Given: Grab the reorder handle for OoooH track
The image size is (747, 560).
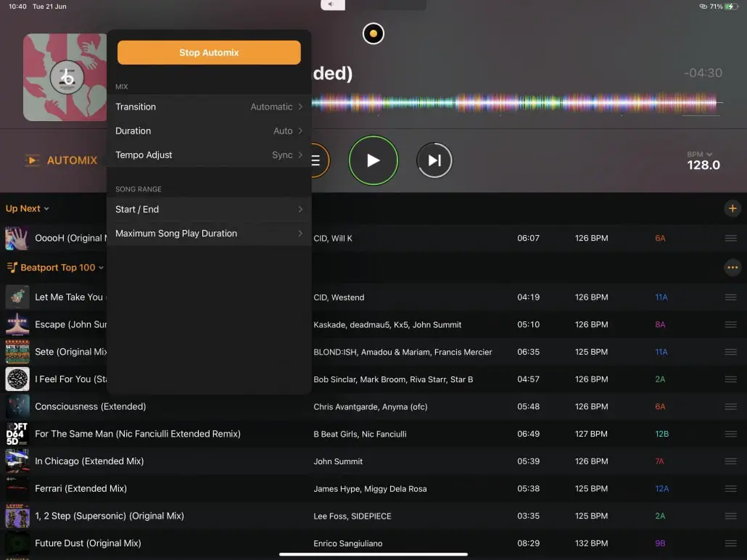Looking at the screenshot, I should (x=731, y=238).
